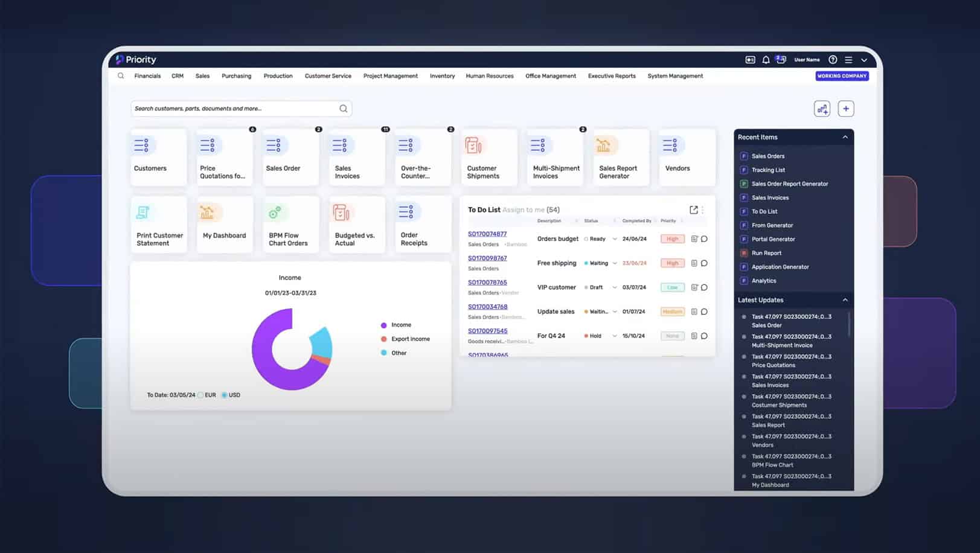Open order link SO170098767
The height and width of the screenshot is (553, 980).
pos(487,258)
